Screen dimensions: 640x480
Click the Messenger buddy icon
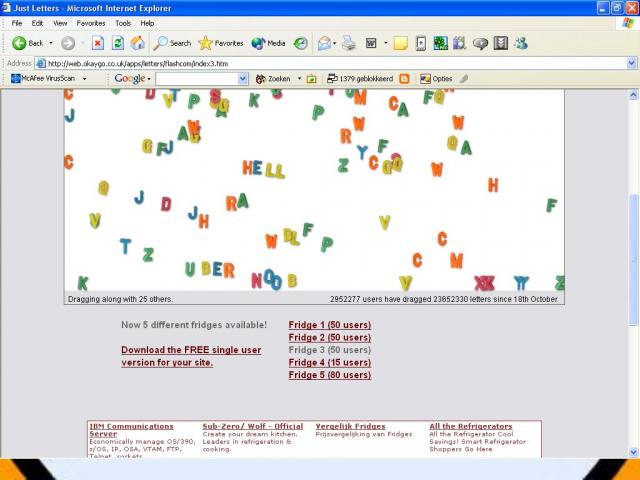pos(521,43)
